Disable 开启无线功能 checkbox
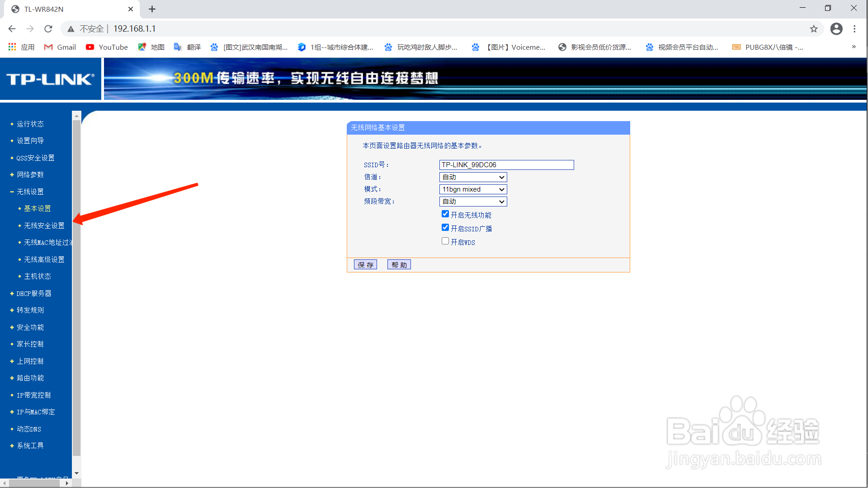The width and height of the screenshot is (868, 488). tap(445, 214)
